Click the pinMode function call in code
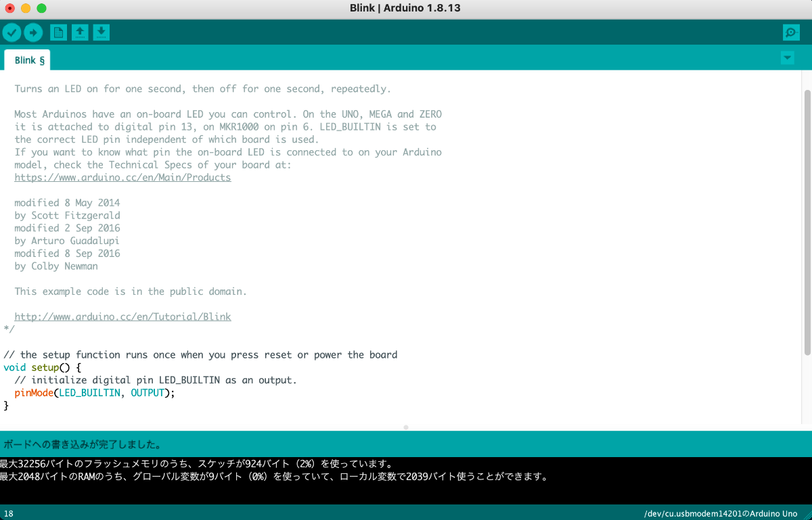This screenshot has height=520, width=812. coord(33,393)
